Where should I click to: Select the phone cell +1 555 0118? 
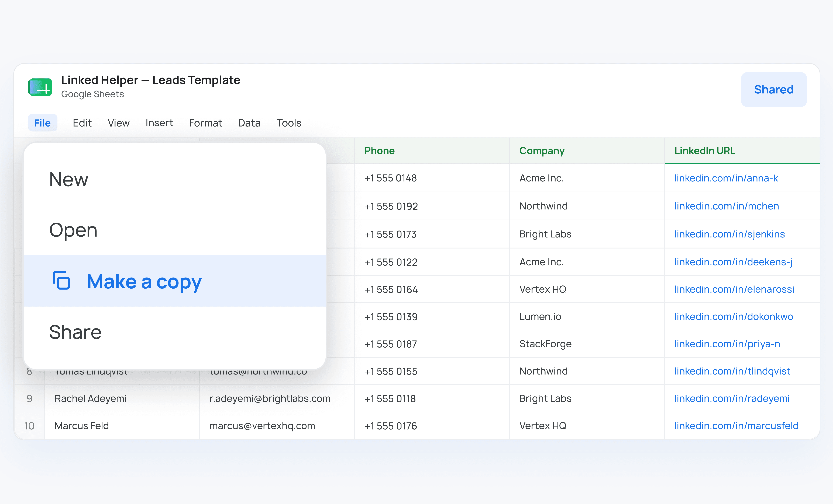(x=432, y=399)
